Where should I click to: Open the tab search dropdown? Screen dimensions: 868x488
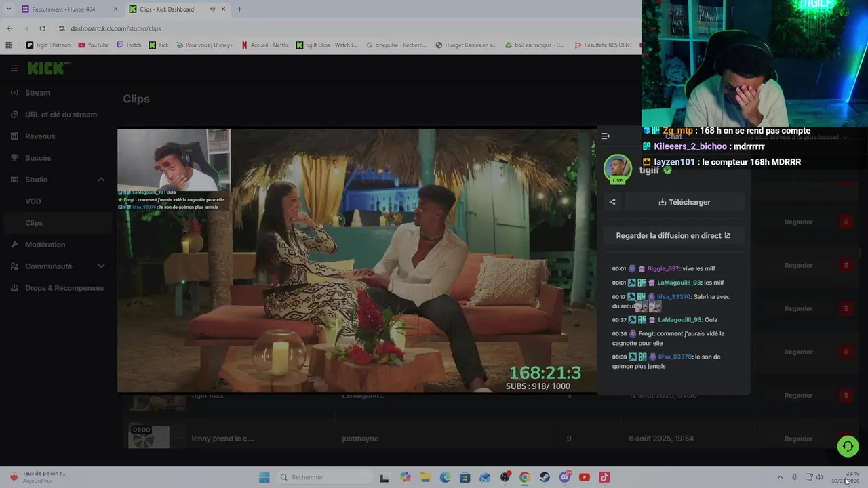tap(8, 9)
